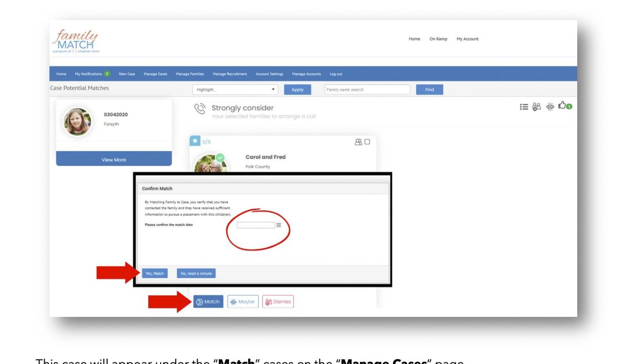The image size is (624, 364).
Task: Click the phone icon beside Strongly consider
Action: click(x=199, y=109)
